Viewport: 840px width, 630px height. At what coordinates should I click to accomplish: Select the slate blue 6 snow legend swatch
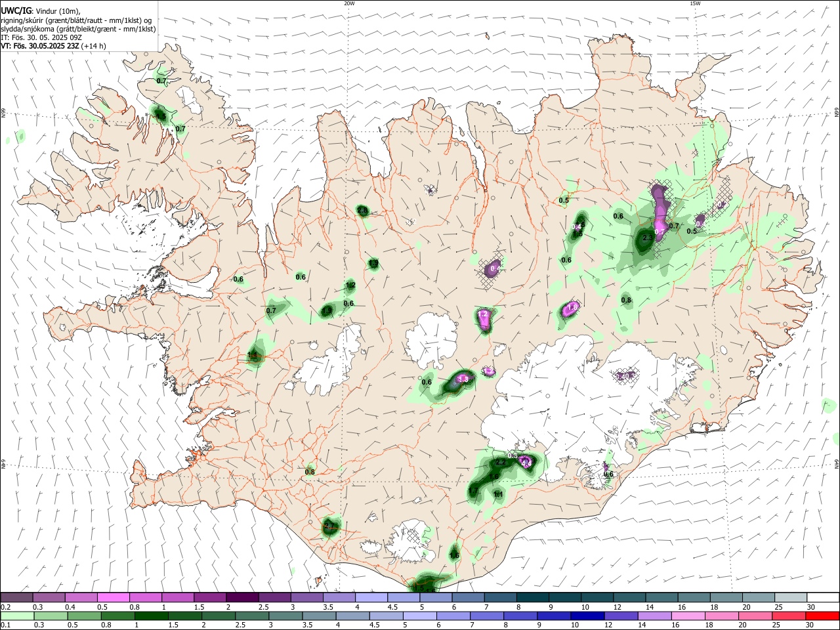(x=467, y=597)
